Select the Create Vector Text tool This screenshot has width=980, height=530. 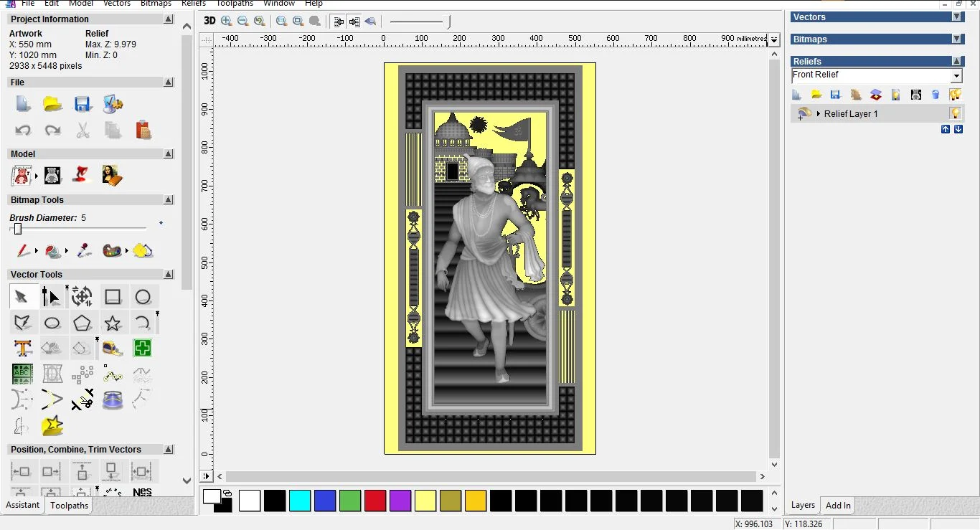[x=23, y=349]
